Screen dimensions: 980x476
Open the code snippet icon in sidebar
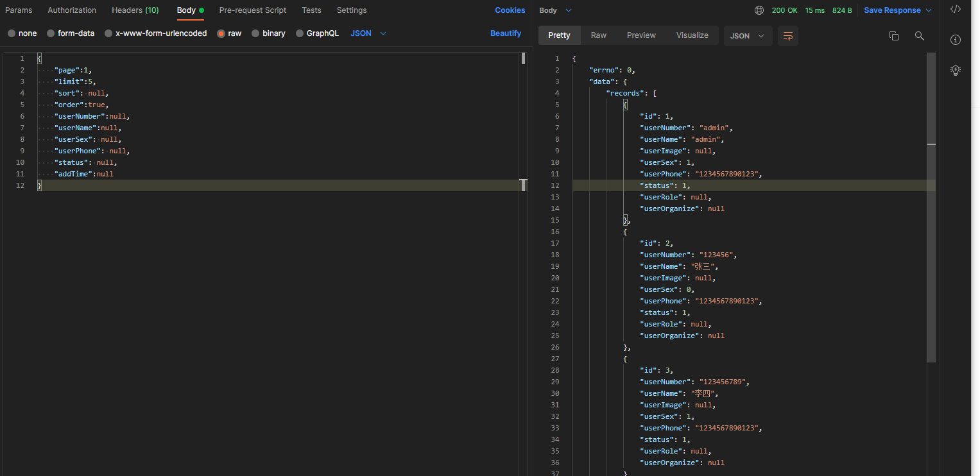coord(956,10)
